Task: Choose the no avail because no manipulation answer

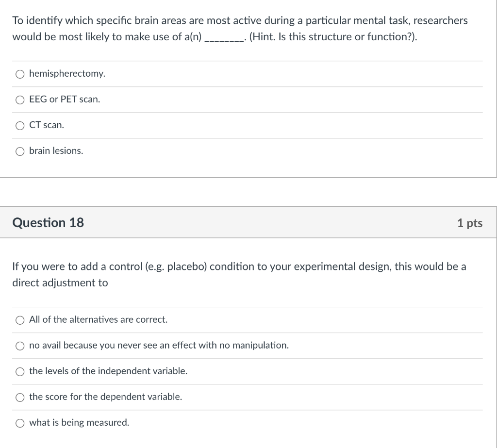Action: [x=20, y=346]
